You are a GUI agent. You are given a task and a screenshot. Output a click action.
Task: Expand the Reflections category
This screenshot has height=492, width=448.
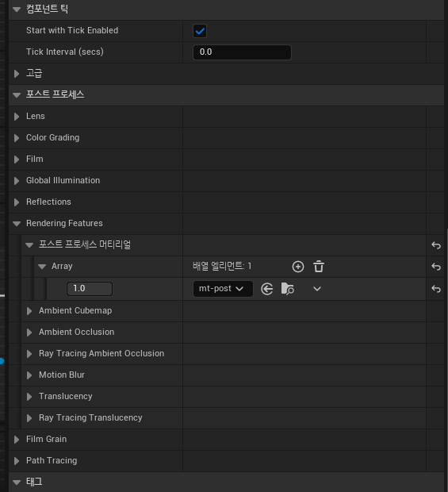click(17, 202)
